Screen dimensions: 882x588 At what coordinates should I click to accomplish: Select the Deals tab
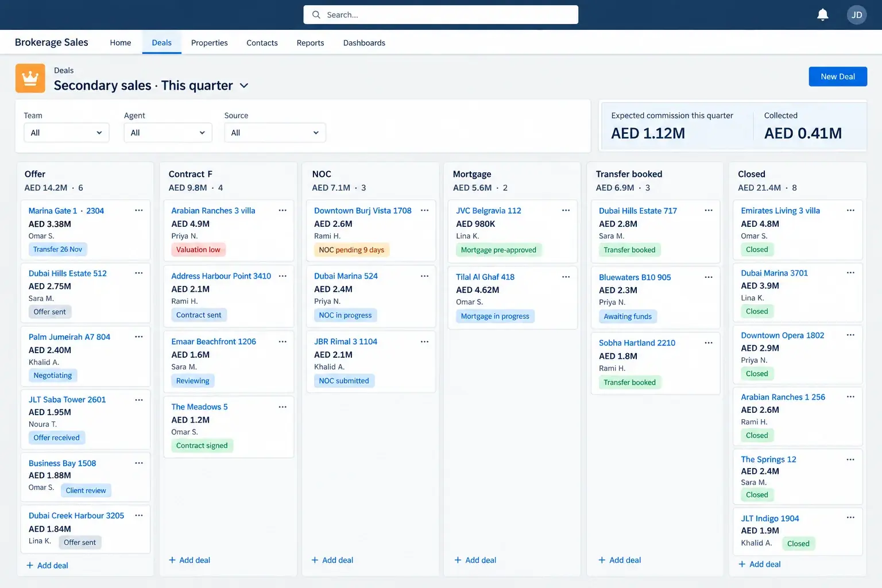coord(161,42)
